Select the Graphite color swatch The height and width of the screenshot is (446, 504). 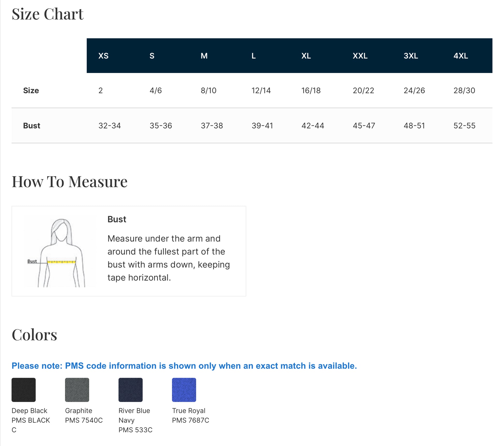(x=77, y=390)
